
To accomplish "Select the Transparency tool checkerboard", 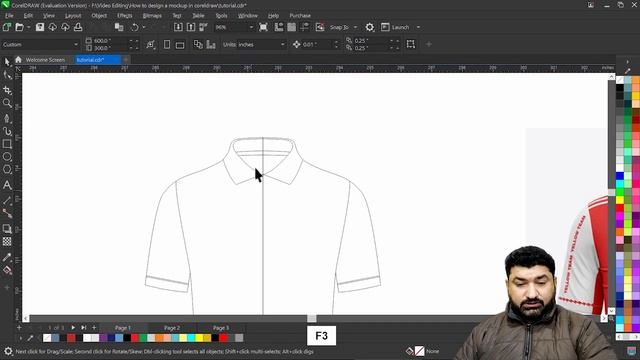I will (x=7, y=242).
